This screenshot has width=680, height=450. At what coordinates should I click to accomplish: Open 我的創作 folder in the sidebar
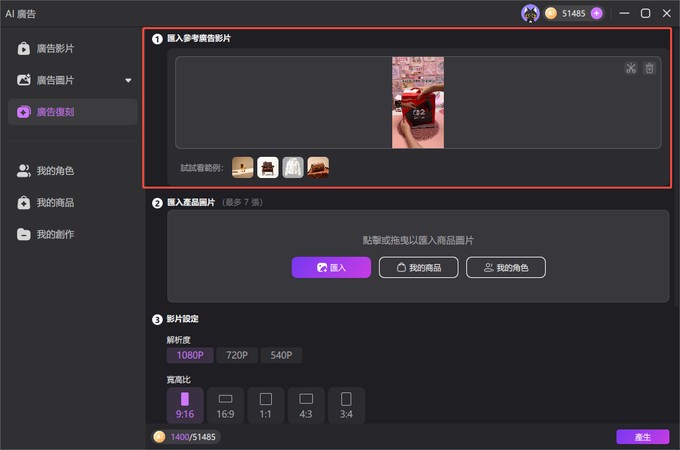coord(72,235)
